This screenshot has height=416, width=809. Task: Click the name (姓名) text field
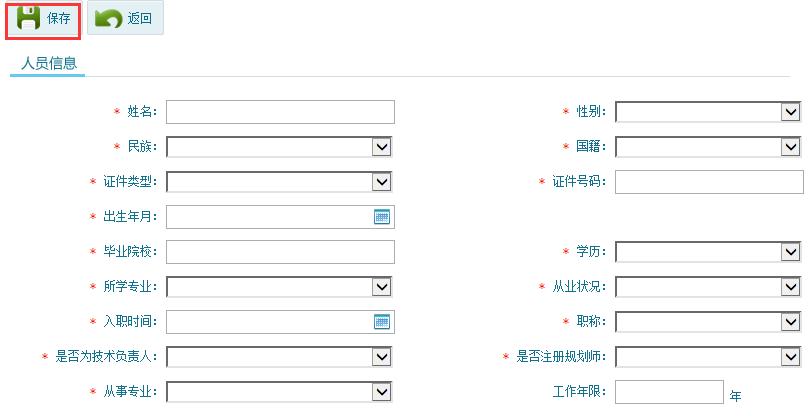point(280,112)
